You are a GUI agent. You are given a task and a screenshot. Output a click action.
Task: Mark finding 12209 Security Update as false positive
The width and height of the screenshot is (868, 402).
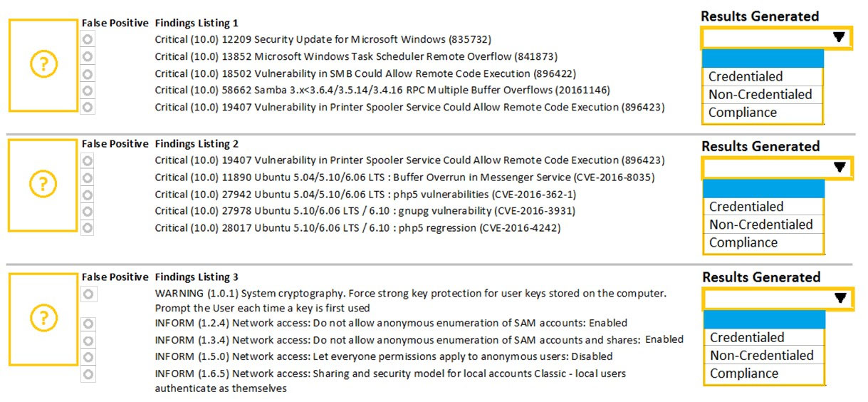point(88,39)
